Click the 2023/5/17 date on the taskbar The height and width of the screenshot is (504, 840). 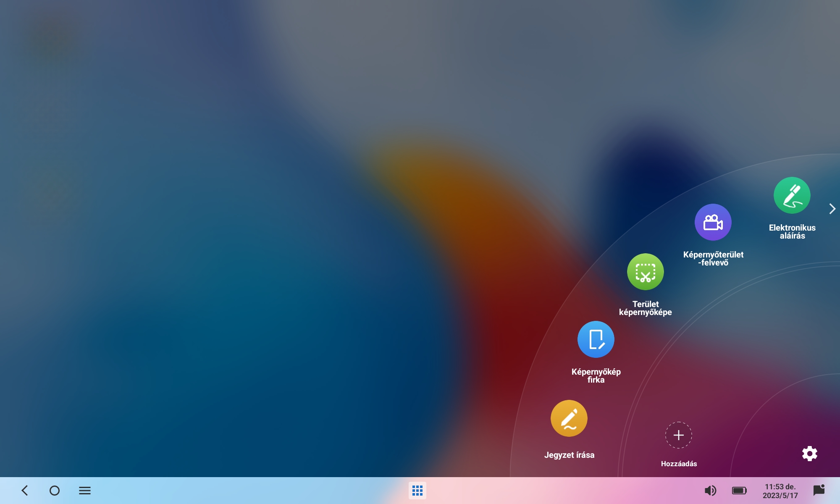780,496
